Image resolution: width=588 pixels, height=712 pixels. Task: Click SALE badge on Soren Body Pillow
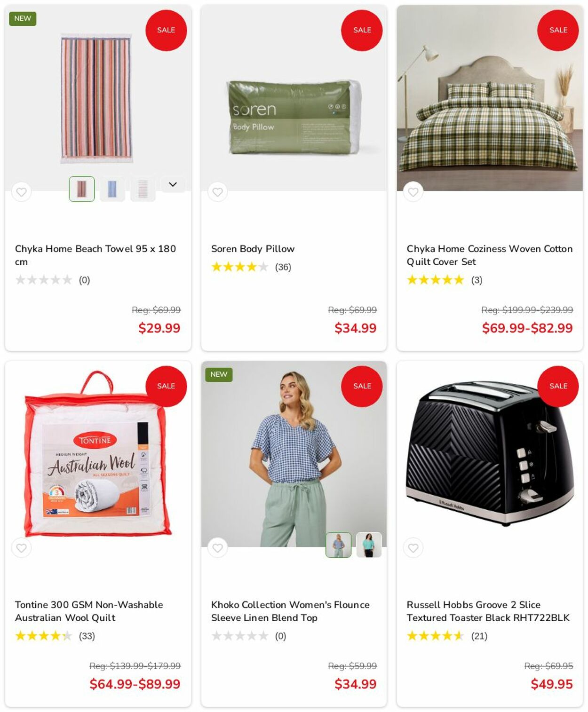[x=362, y=30]
